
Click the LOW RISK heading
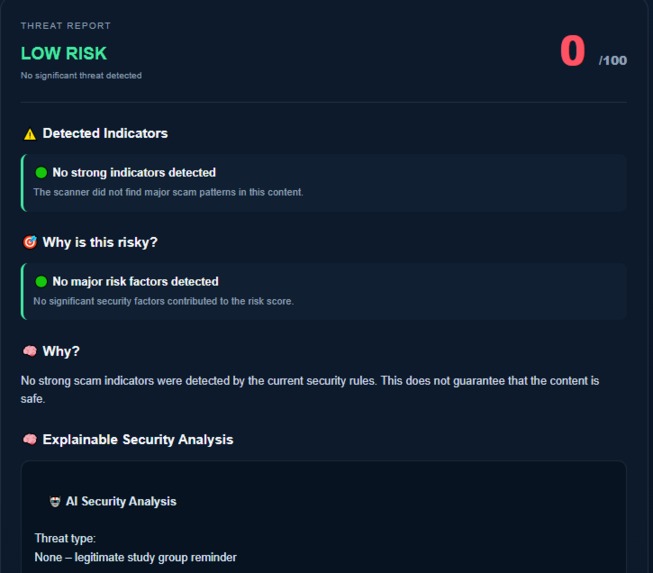(x=64, y=53)
